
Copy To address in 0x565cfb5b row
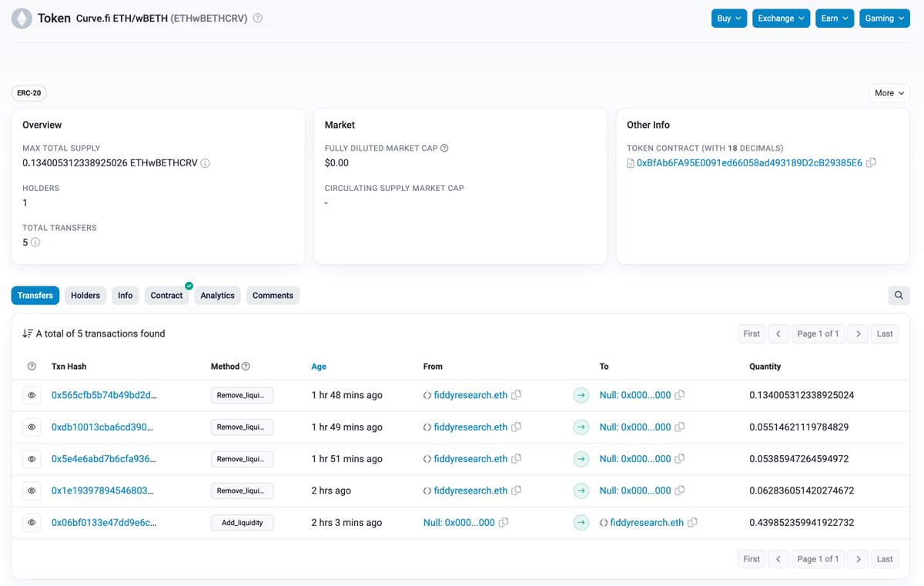680,395
